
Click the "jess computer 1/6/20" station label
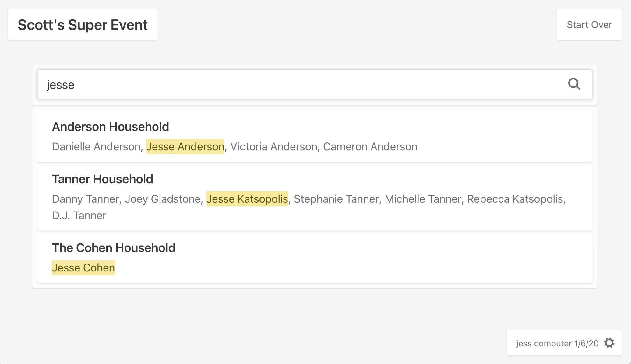click(557, 343)
